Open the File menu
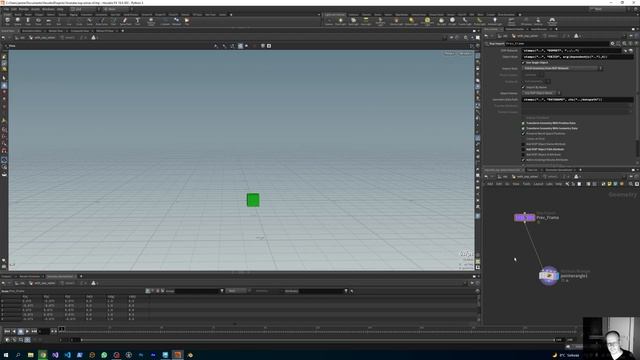Viewport: 640px width, 360px height. click(6, 9)
